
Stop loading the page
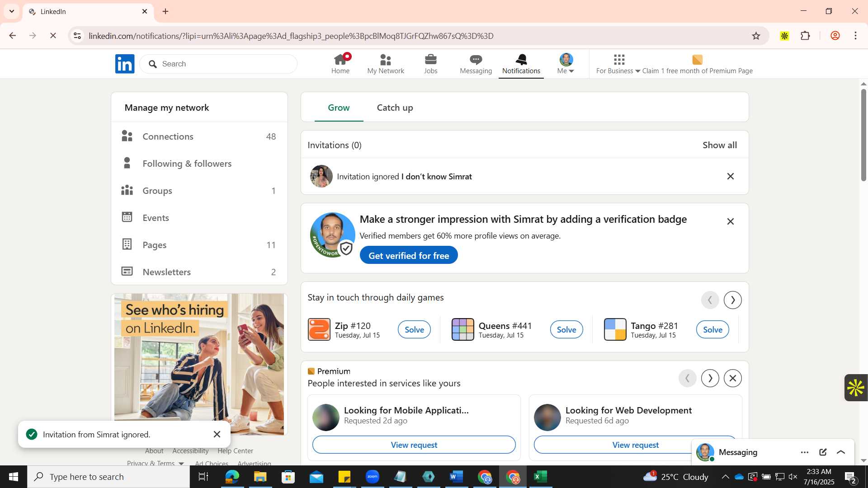(53, 36)
